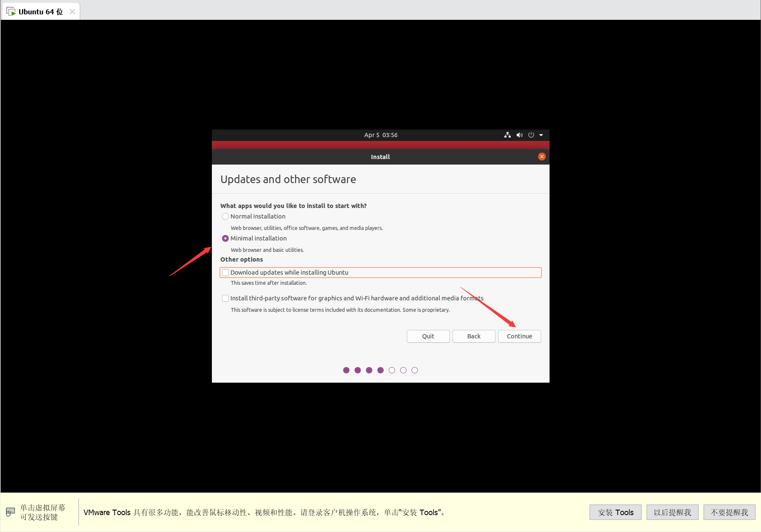Select the Minimal installation radio button
This screenshot has height=532, width=761.
(x=225, y=238)
